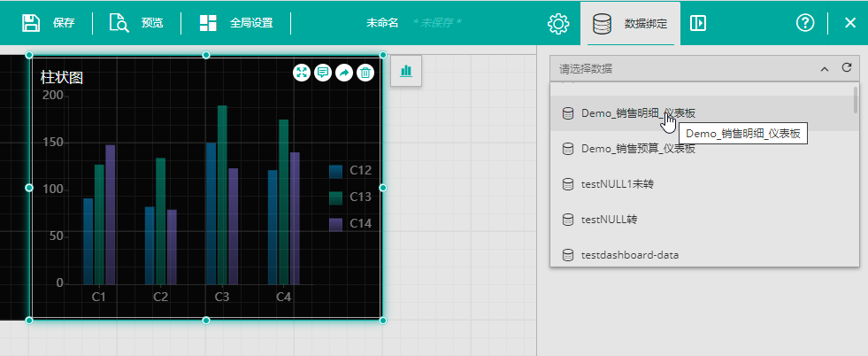Viewport: 868px width, 356px height.
Task: Click the top-center resize handle of chart
Action: [x=206, y=55]
